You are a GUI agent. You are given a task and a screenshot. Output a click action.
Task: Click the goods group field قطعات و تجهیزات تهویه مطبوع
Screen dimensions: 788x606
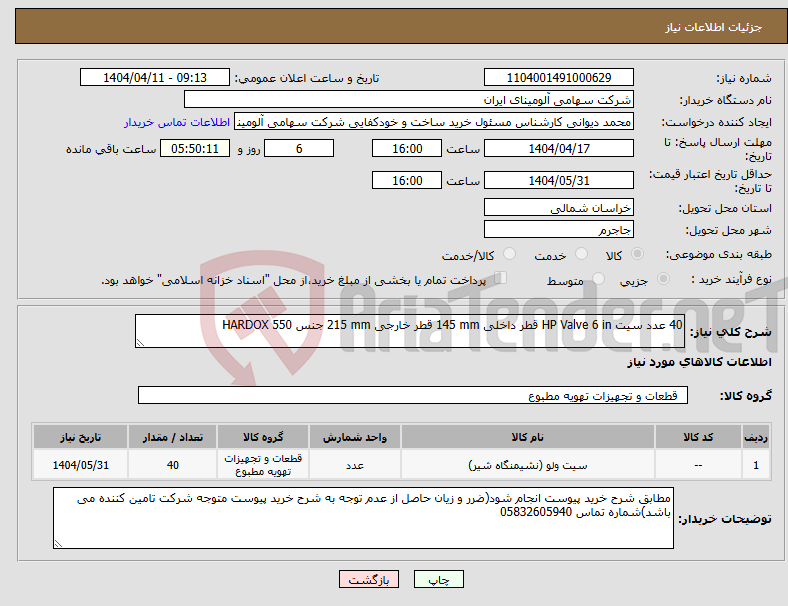coord(413,395)
